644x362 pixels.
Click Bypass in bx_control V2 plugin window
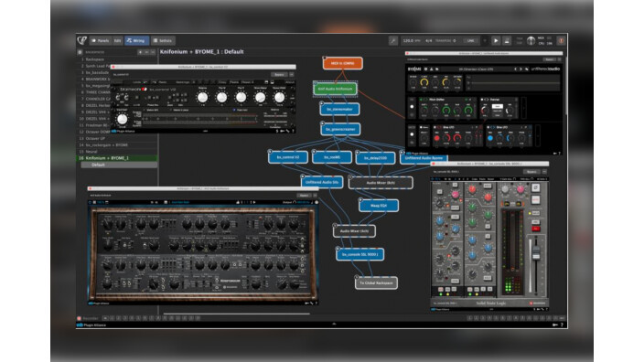279,75
